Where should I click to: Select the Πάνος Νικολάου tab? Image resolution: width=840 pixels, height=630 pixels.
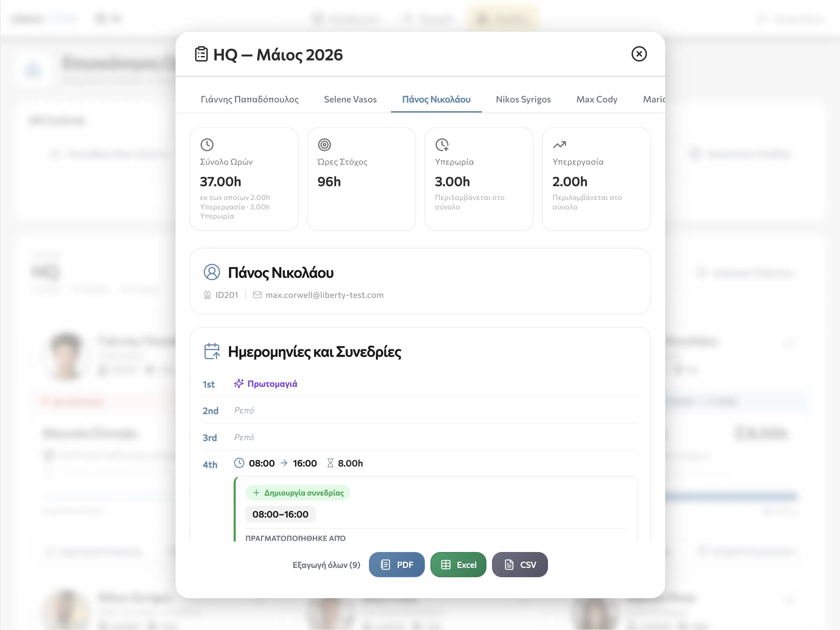point(436,100)
